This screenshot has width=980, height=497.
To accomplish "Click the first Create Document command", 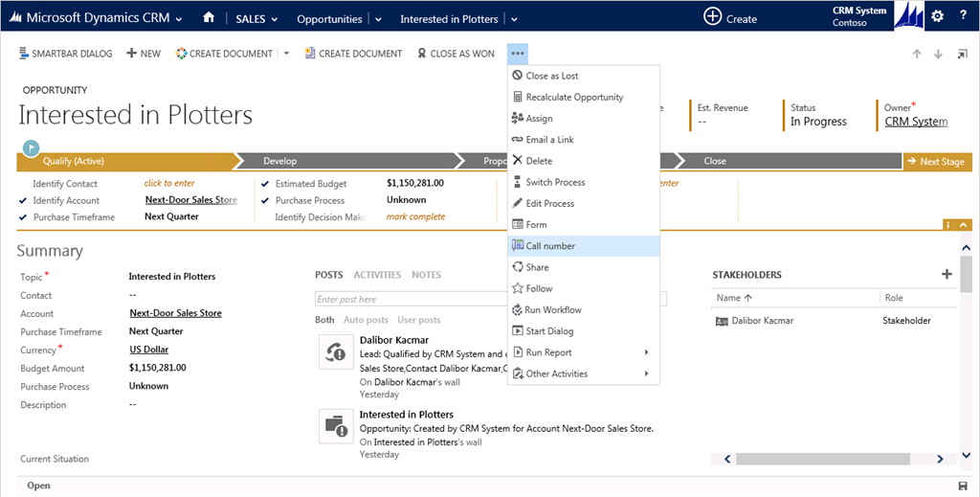I will click(224, 54).
